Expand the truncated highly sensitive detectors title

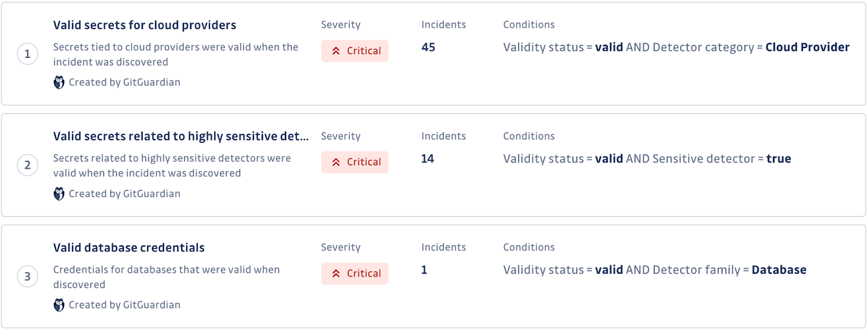(181, 136)
